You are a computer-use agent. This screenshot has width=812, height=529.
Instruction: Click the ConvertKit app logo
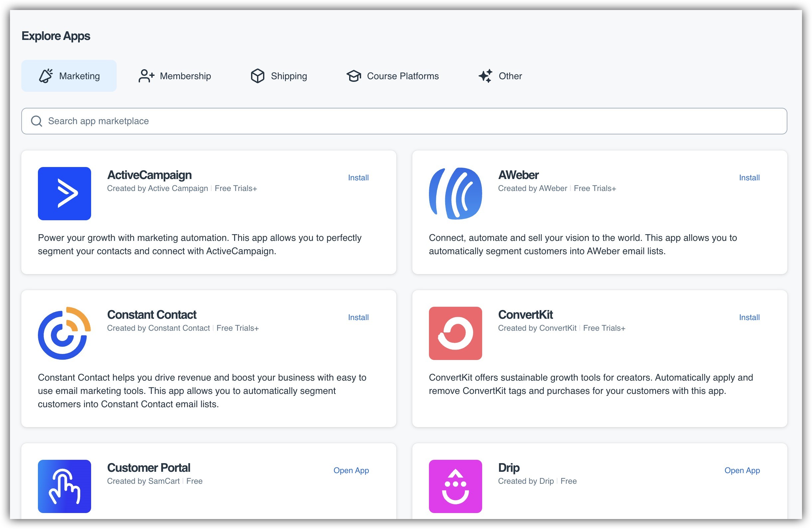tap(455, 333)
